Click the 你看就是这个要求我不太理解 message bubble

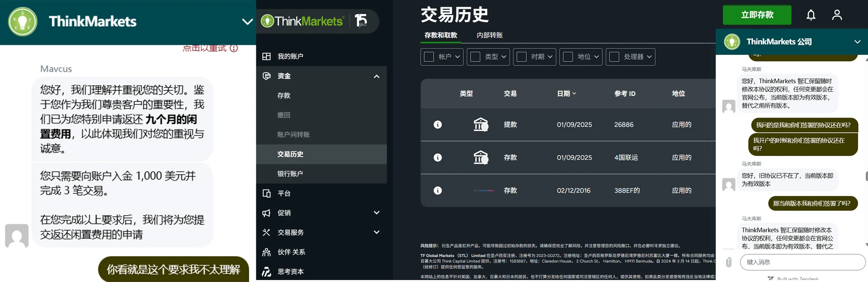[173, 269]
